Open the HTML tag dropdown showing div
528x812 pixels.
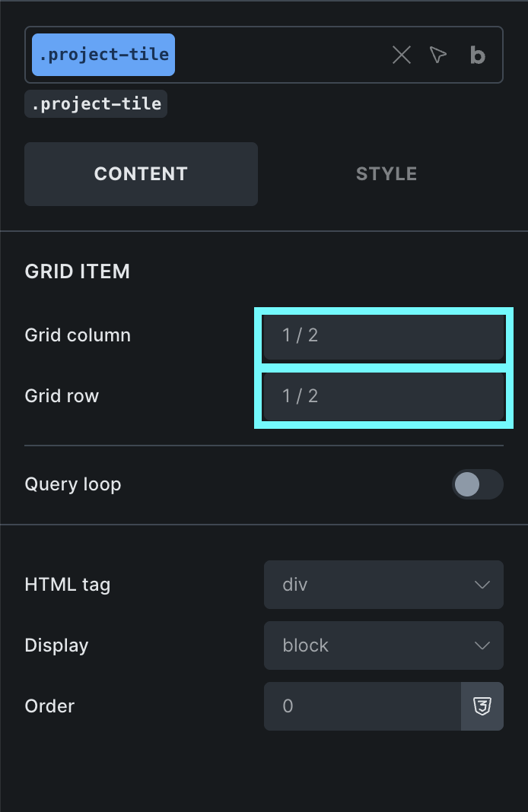[383, 585]
